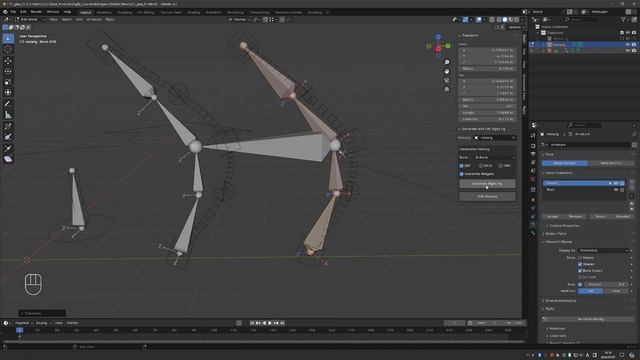
Task: Click the Assign bone collection button
Action: tap(552, 216)
